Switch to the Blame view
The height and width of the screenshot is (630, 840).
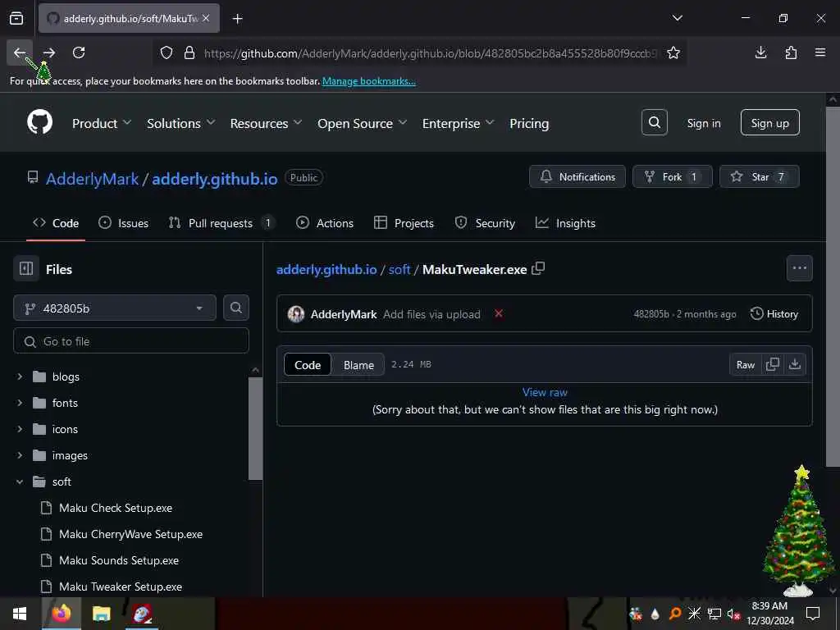click(358, 365)
